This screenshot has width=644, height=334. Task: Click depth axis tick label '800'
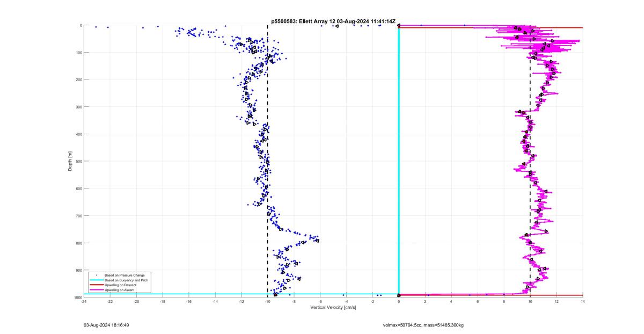(x=78, y=243)
